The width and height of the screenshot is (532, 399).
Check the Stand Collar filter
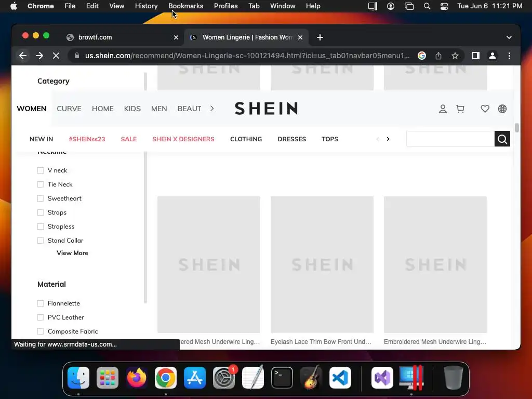pyautogui.click(x=41, y=241)
